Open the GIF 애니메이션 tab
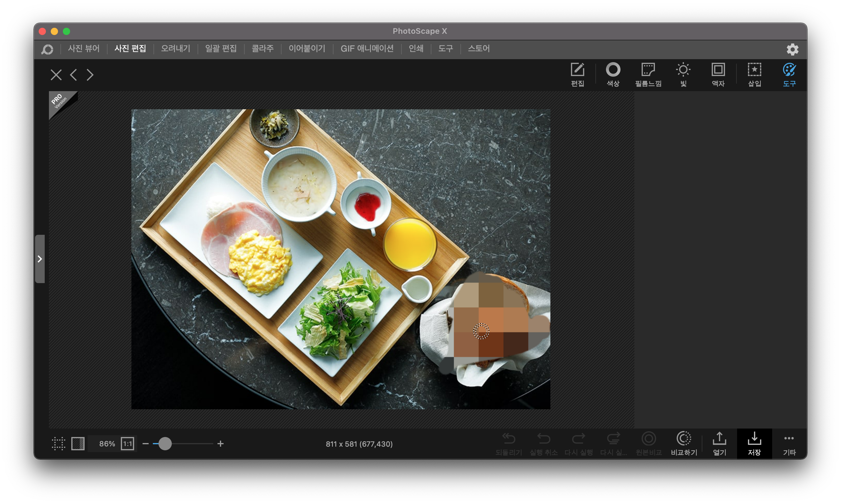 pos(367,49)
